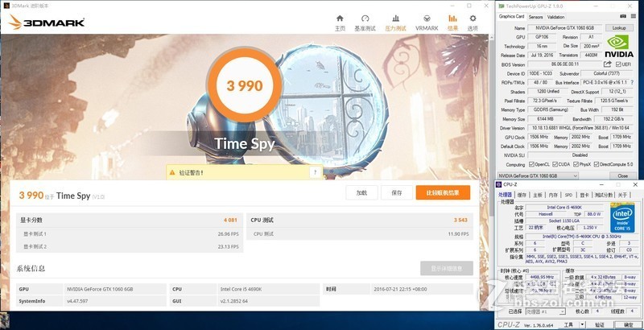
Task: Expand the CPU-Z 处理器 #1 selection dropdown
Action: pyautogui.click(x=562, y=311)
